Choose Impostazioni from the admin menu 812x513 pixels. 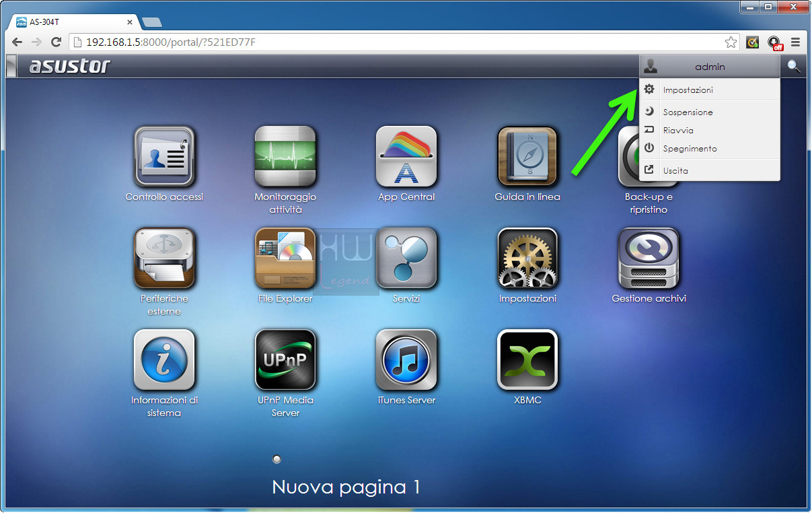point(710,90)
